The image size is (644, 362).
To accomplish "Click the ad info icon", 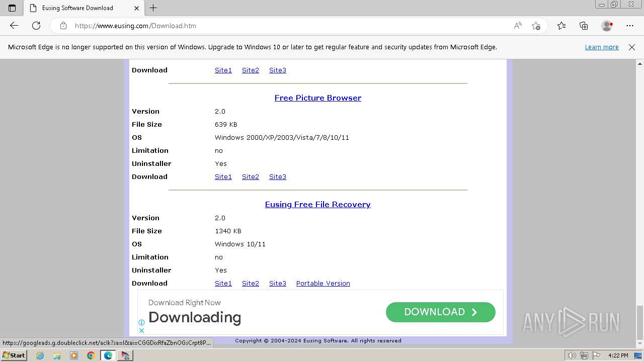I will [141, 323].
